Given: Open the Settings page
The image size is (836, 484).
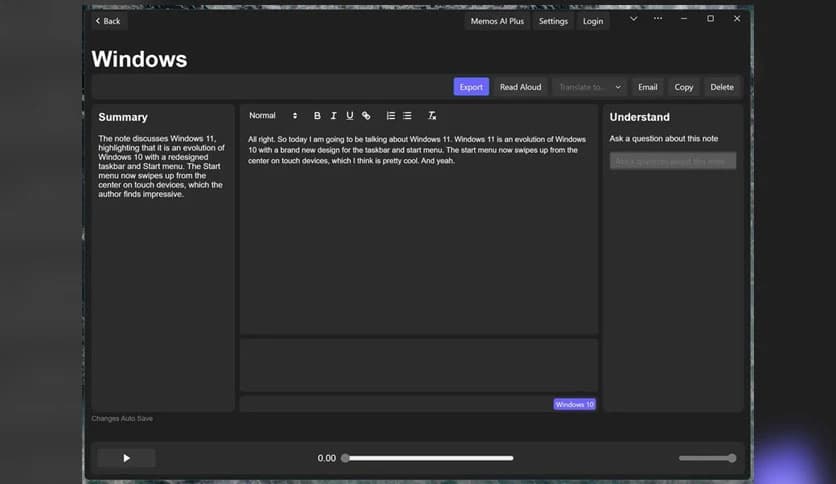Looking at the screenshot, I should coord(553,21).
